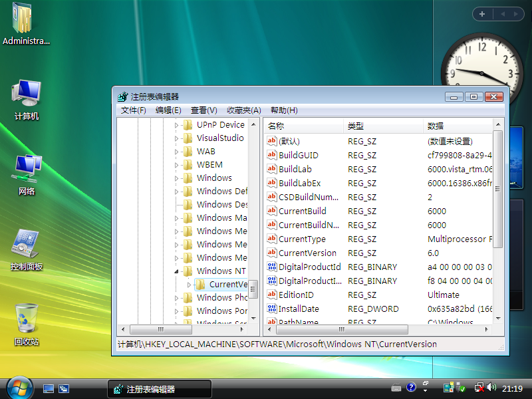Click the (默认) string value icon
This screenshot has height=399, width=532.
click(x=272, y=141)
